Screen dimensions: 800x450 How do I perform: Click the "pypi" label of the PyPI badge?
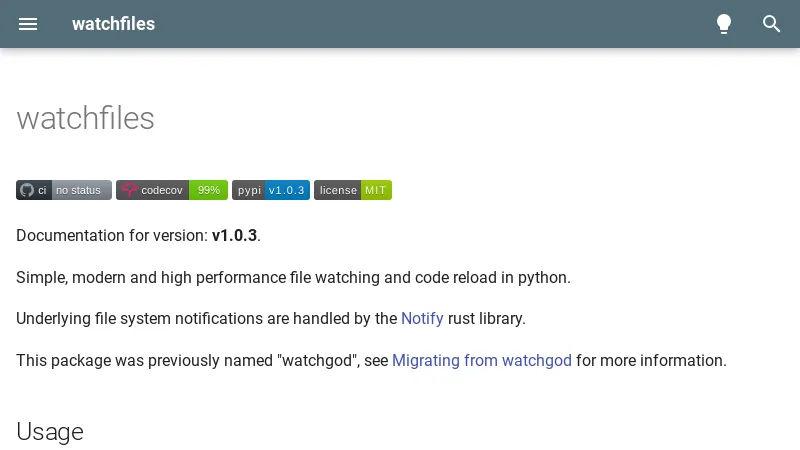248,190
